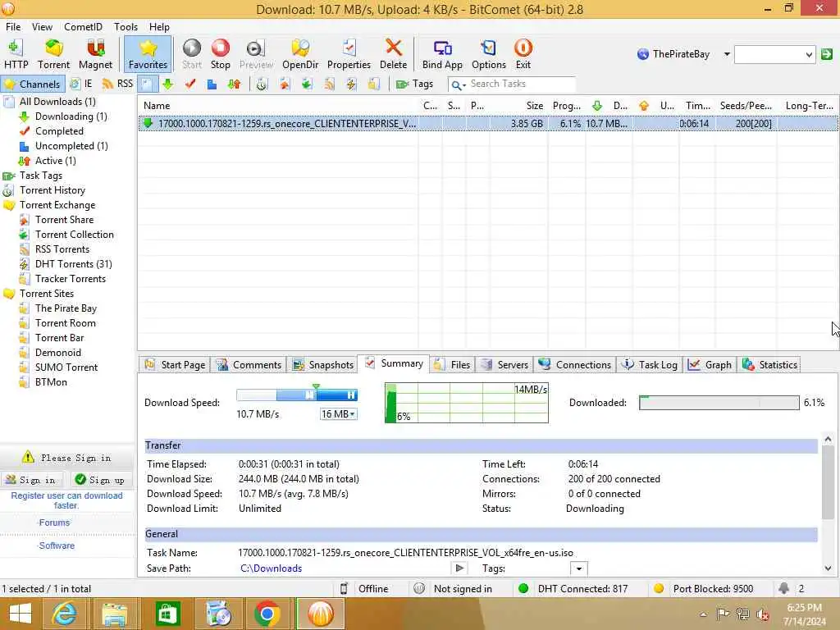Click the Sign in button
Viewport: 840px width, 630px height.
click(31, 480)
